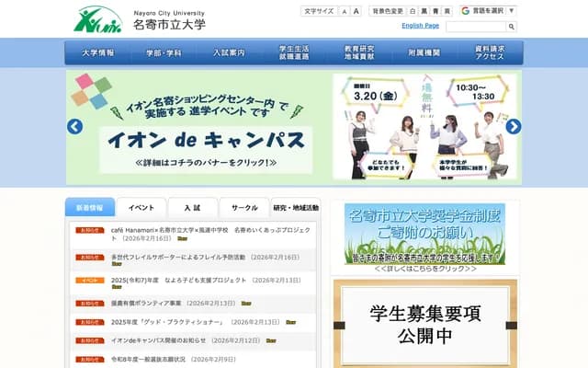Image resolution: width=588 pixels, height=368 pixels.
Task: Click the 文字サイズ label
Action: click(319, 11)
